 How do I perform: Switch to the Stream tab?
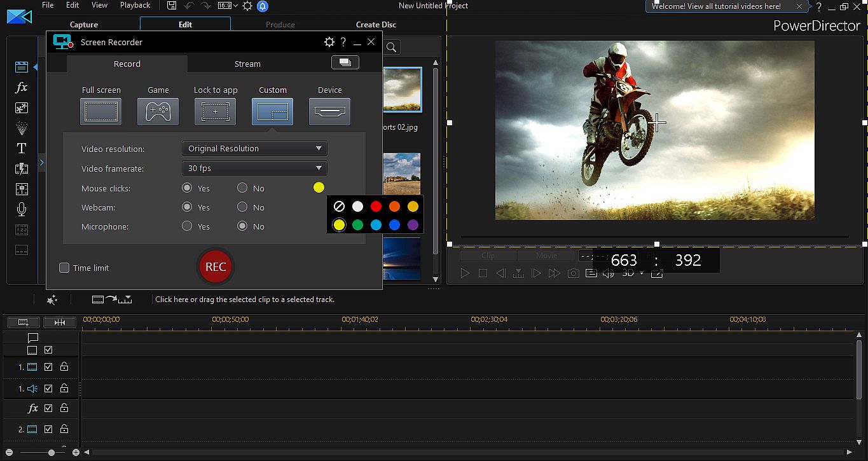pyautogui.click(x=247, y=64)
